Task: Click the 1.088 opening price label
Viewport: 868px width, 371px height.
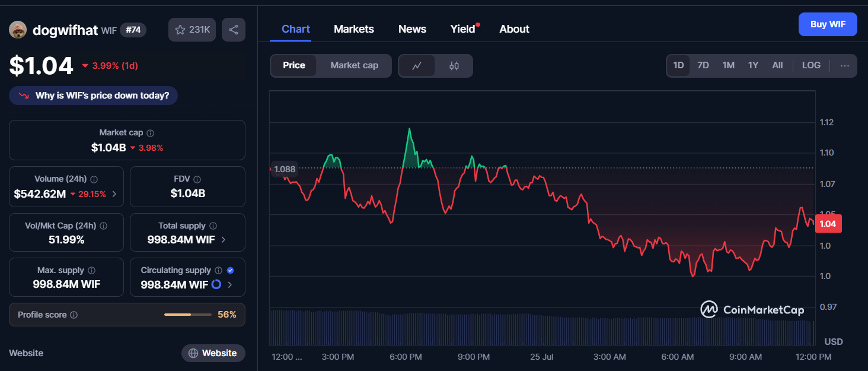Action: [285, 169]
